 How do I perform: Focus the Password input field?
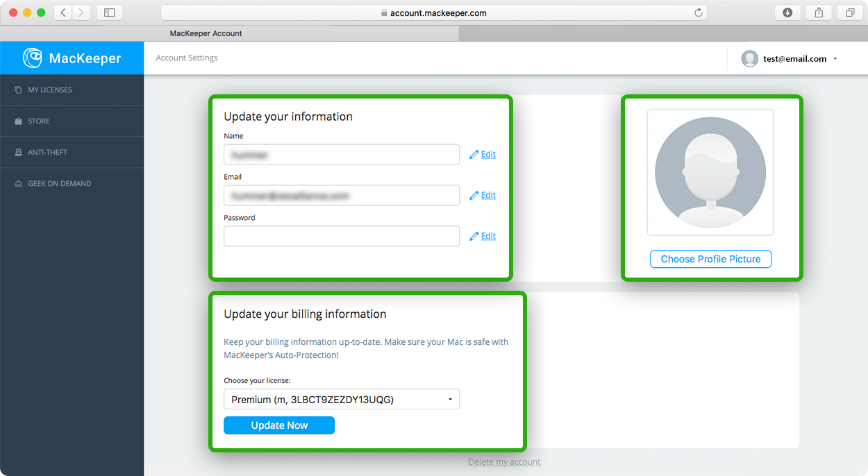[x=342, y=236]
